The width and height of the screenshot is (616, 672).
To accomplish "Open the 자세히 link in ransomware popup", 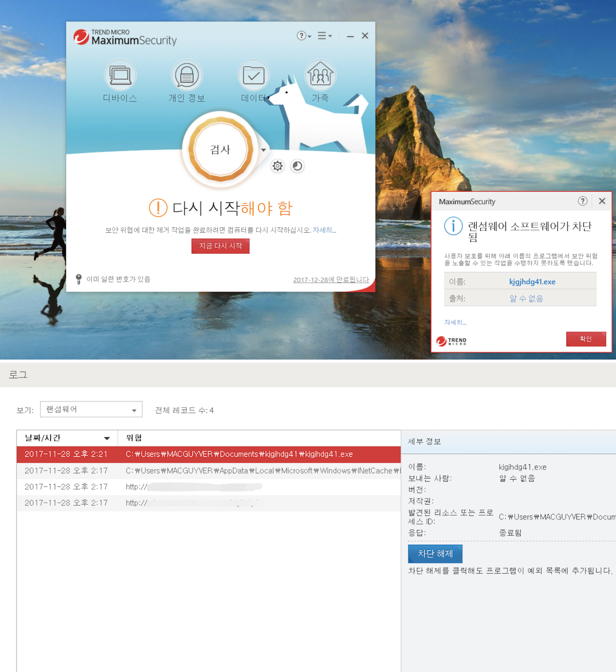I will point(455,322).
